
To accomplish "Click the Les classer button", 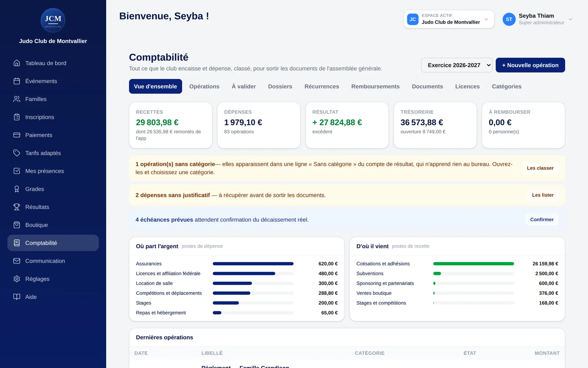I will pos(540,168).
